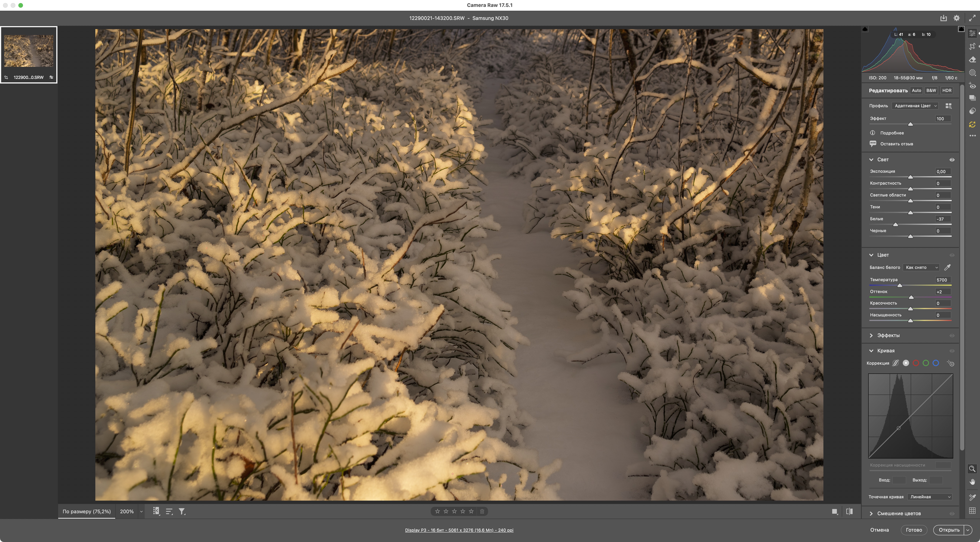Open the Баланс белого dropdown Как снято
980x542 pixels.
[x=921, y=268]
